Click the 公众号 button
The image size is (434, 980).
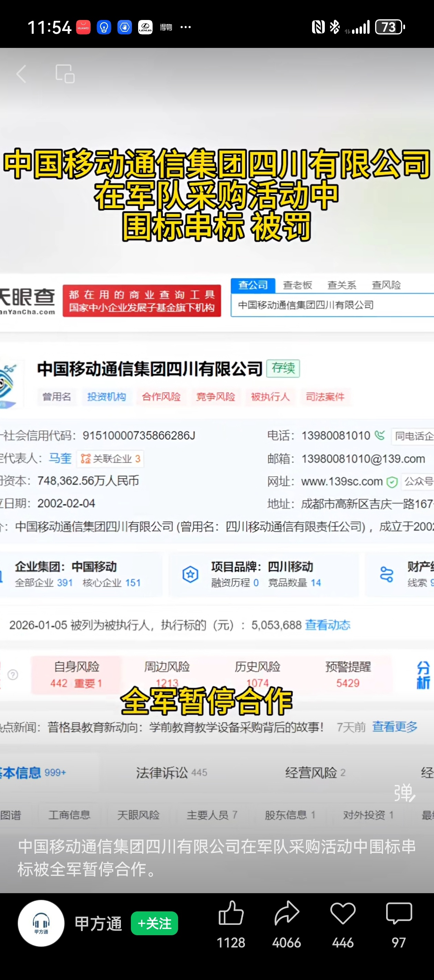point(418,482)
